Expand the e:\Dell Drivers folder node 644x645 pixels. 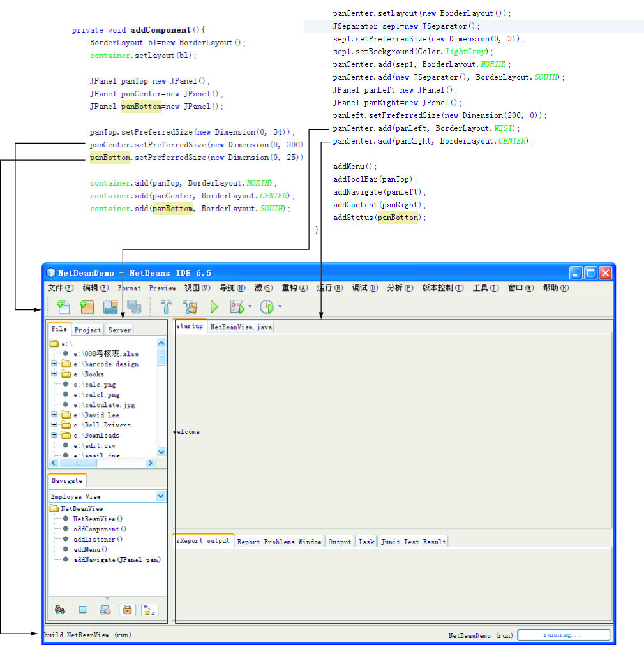pos(54,425)
